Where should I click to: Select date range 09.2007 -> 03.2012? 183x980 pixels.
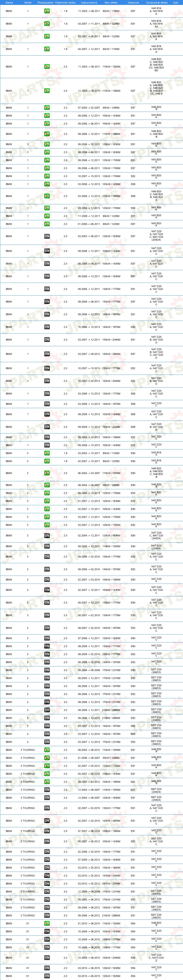(x=89, y=782)
